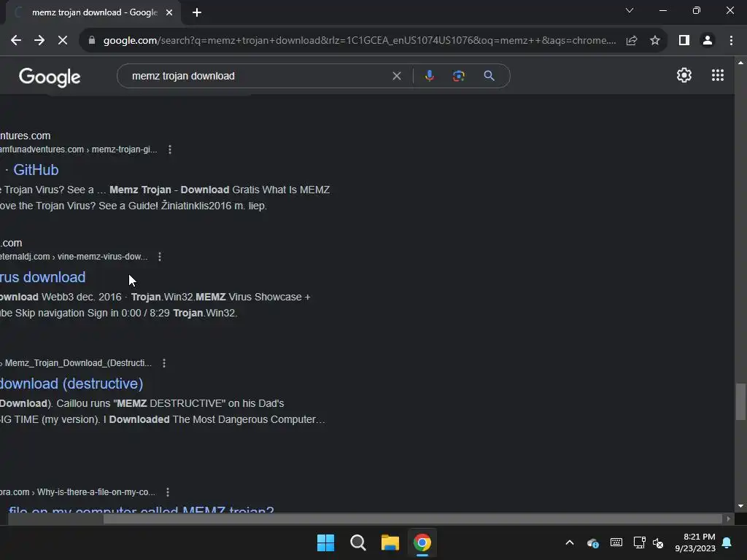Open the tab search dropdown
This screenshot has width=747, height=560.
pyautogui.click(x=630, y=10)
